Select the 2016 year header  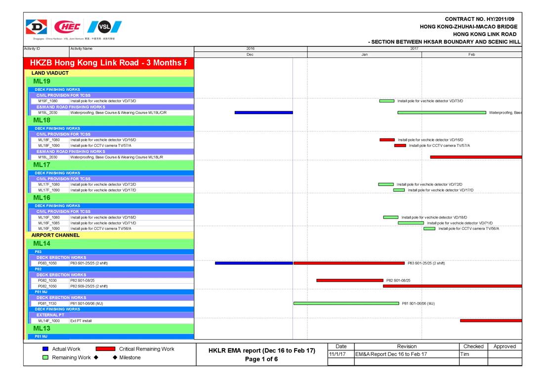(251, 49)
